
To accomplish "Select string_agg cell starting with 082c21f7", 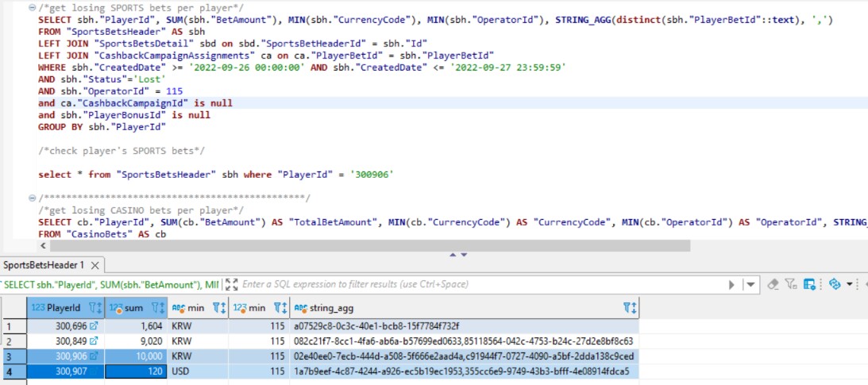I will coord(465,341).
